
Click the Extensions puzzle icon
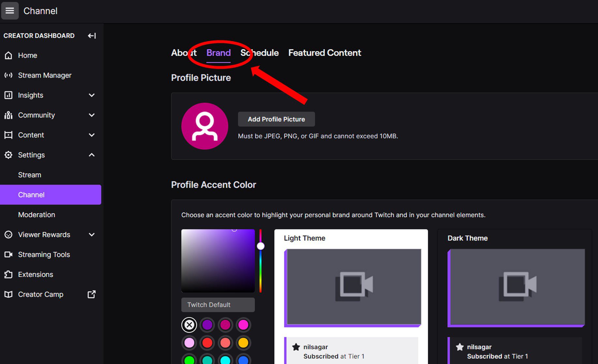tap(8, 274)
